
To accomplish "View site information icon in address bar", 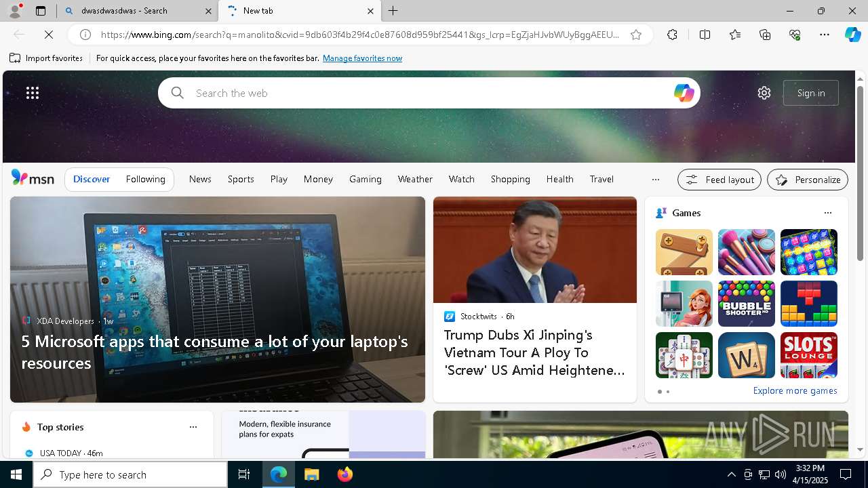I will (x=85, y=35).
